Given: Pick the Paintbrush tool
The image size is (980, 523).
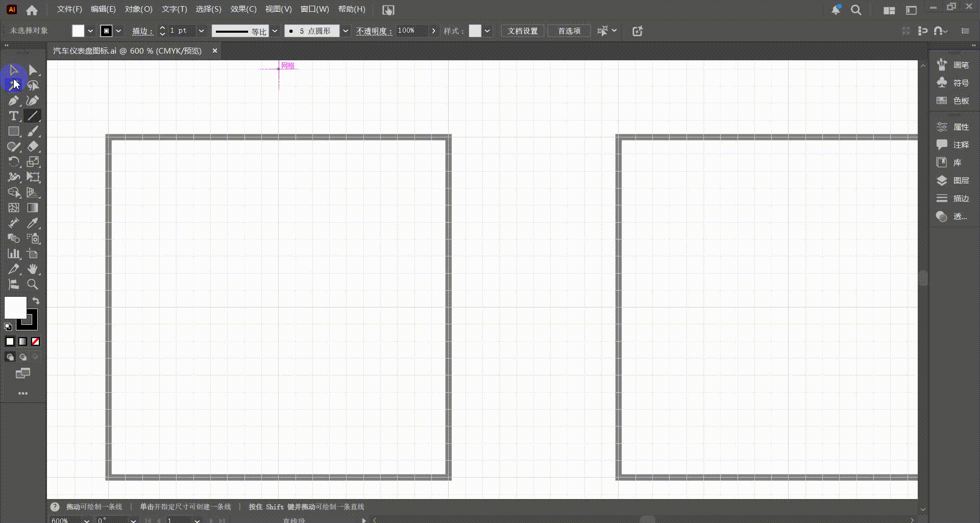Looking at the screenshot, I should 33,131.
